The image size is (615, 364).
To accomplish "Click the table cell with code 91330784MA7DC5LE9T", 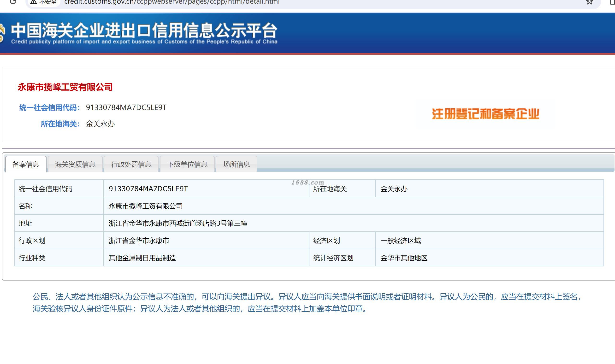I will pyautogui.click(x=206, y=188).
